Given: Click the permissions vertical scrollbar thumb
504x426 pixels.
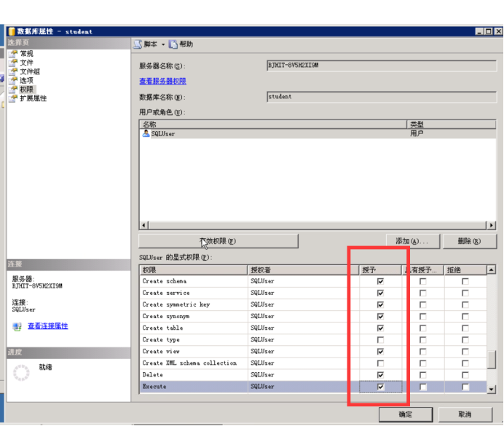Looking at the screenshot, I should click(491, 360).
